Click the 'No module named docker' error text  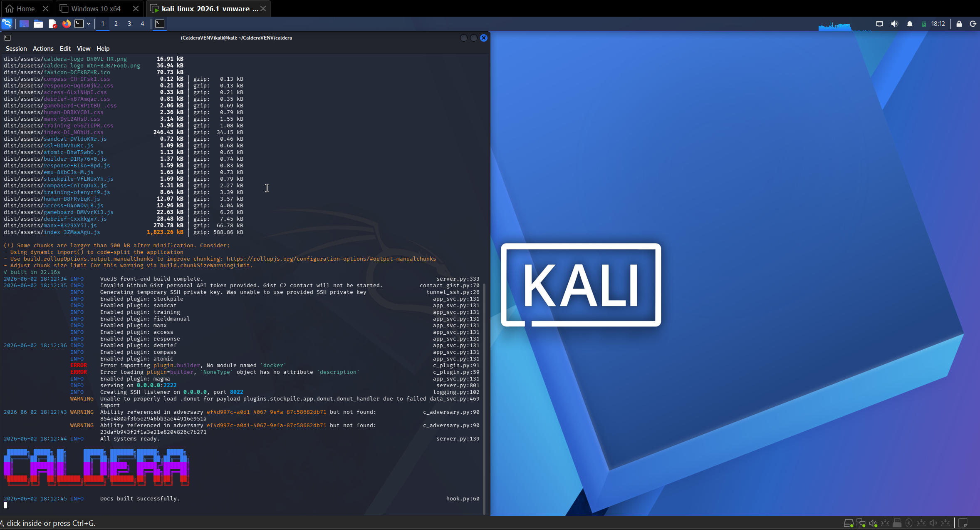click(247, 366)
